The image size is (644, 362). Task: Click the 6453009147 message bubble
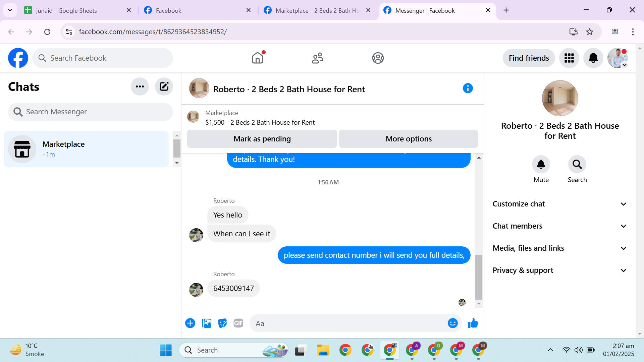pos(233,288)
